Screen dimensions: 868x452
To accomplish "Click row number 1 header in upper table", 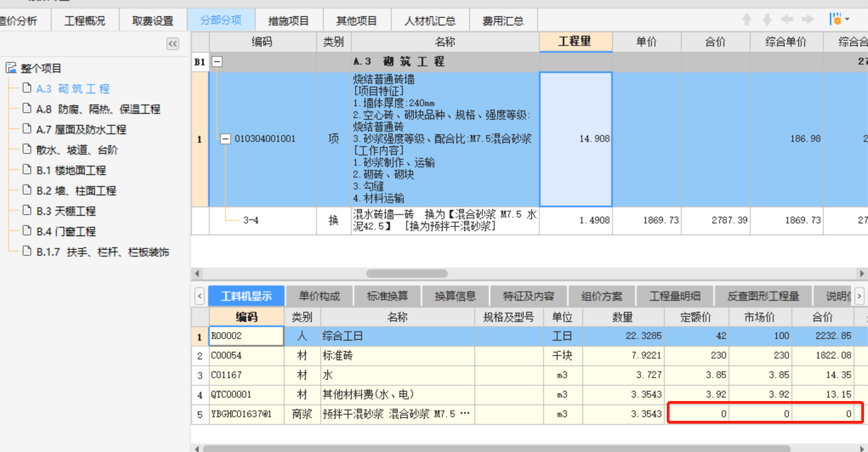I will click(x=200, y=139).
